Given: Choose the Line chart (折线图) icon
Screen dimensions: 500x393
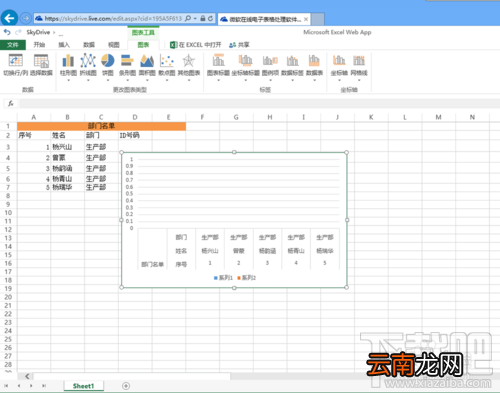Looking at the screenshot, I should click(x=88, y=61).
